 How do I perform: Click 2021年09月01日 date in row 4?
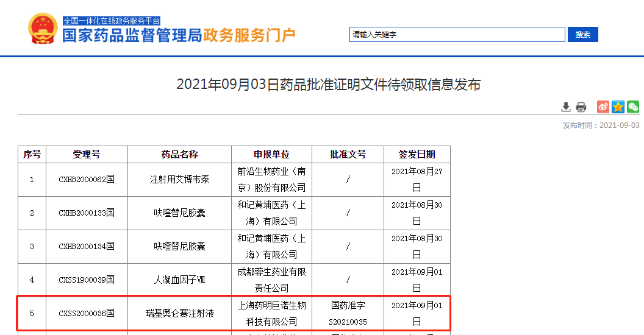coord(417,280)
